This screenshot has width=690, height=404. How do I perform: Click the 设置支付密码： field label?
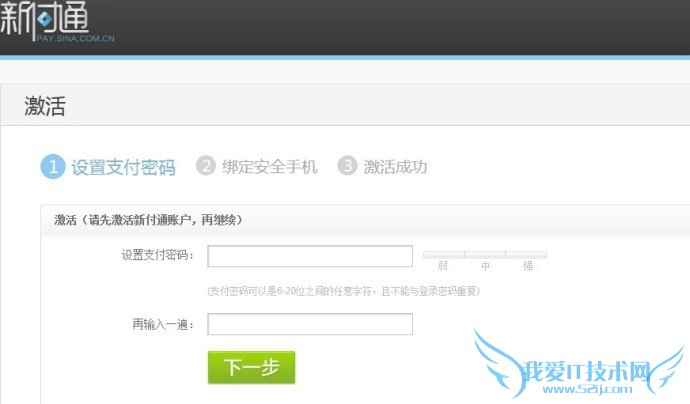coord(158,255)
